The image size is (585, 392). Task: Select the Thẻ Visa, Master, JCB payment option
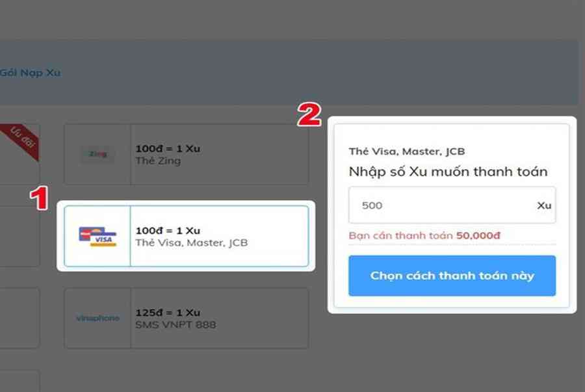click(x=186, y=236)
